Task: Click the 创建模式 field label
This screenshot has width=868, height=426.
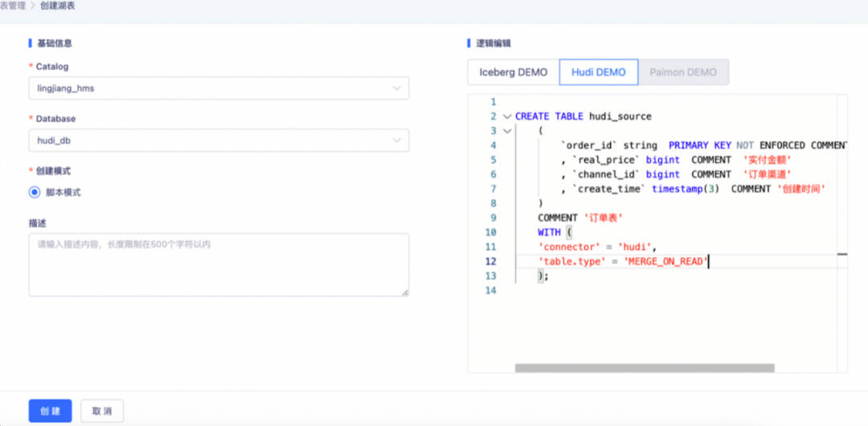Action: click(53, 171)
